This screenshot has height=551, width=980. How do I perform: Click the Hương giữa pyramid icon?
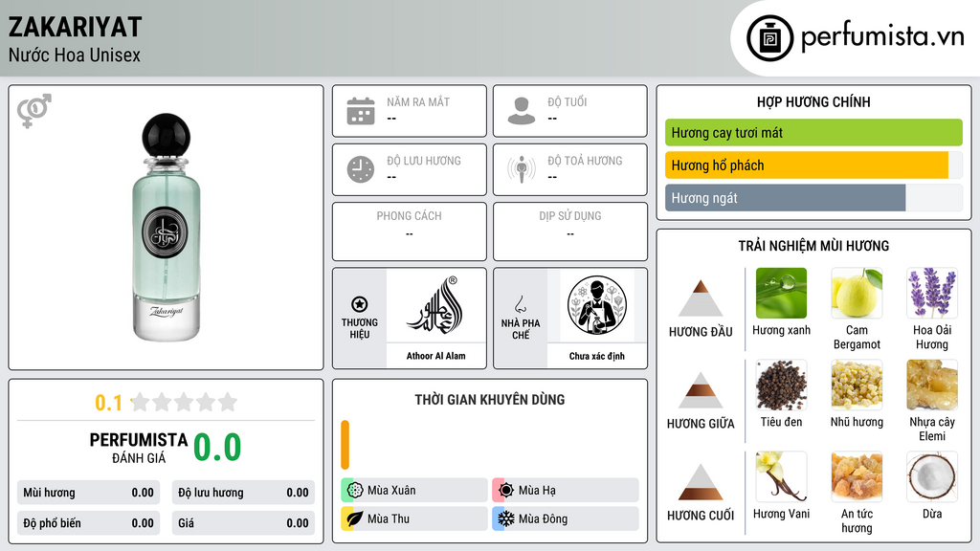701,390
